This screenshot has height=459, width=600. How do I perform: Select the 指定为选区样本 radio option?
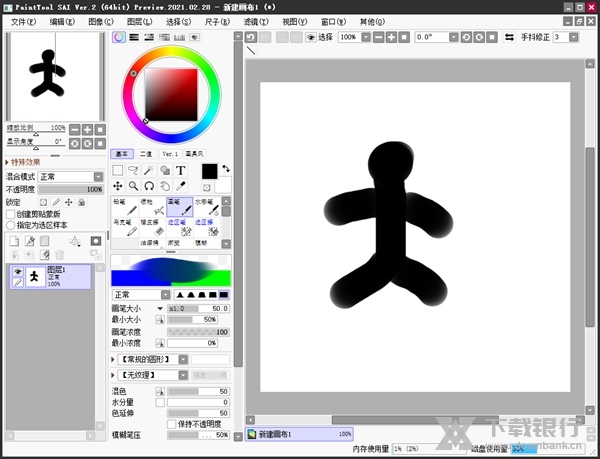11,225
